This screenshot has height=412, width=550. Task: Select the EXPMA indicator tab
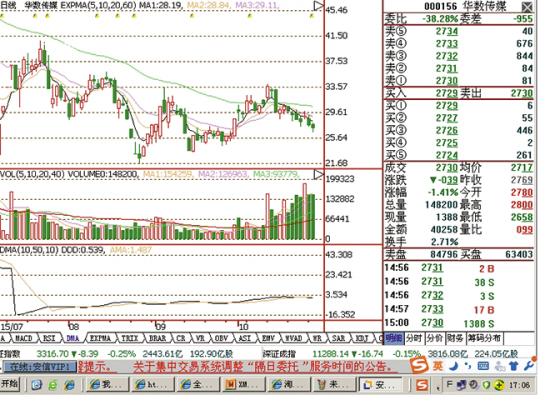[100, 338]
